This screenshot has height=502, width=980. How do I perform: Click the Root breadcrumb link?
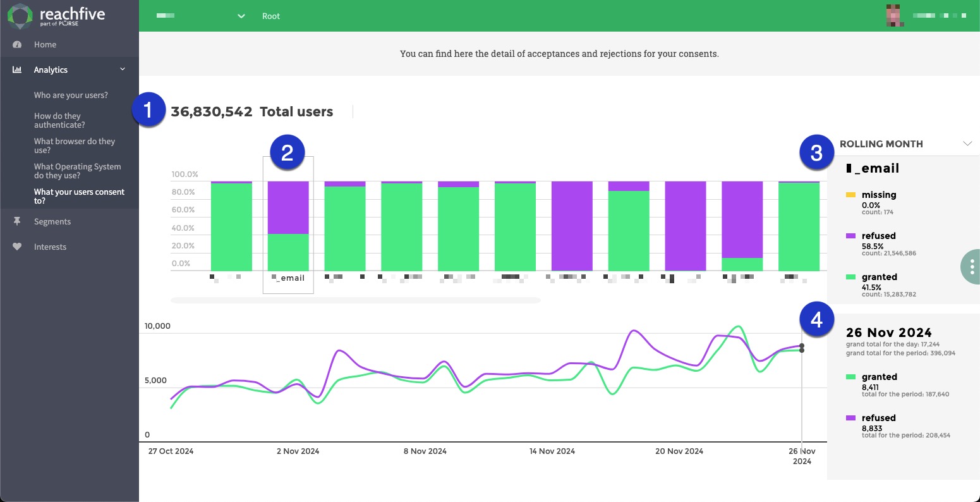click(271, 16)
